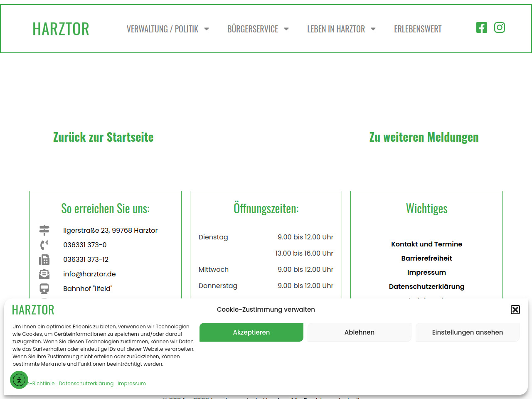532x399 pixels.
Task: Open Einstellungen ansehen cookie settings
Action: click(467, 332)
